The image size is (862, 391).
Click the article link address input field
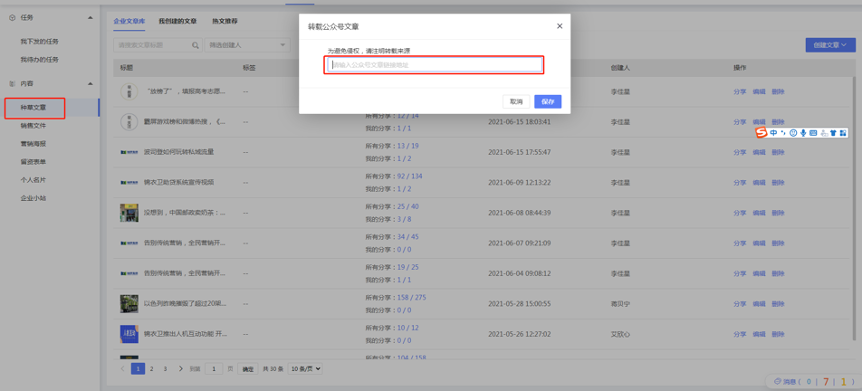pyautogui.click(x=433, y=65)
